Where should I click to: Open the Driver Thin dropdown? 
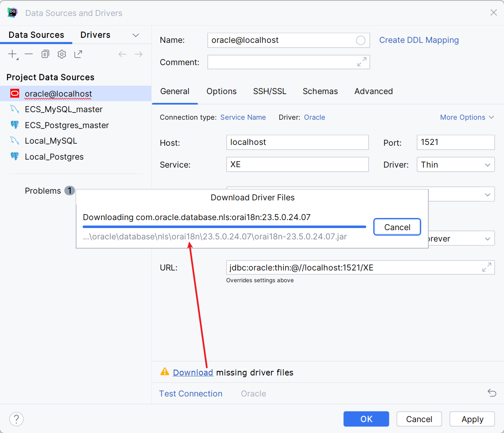(x=456, y=165)
